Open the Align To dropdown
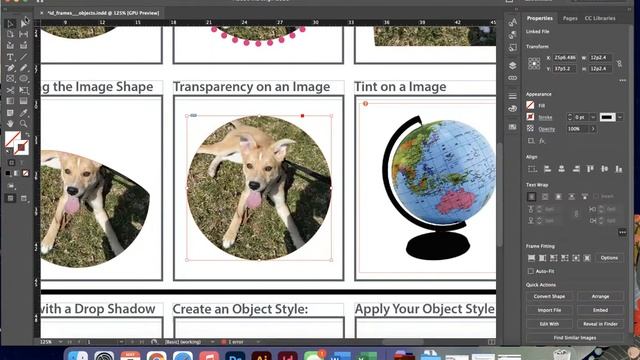 (x=532, y=169)
